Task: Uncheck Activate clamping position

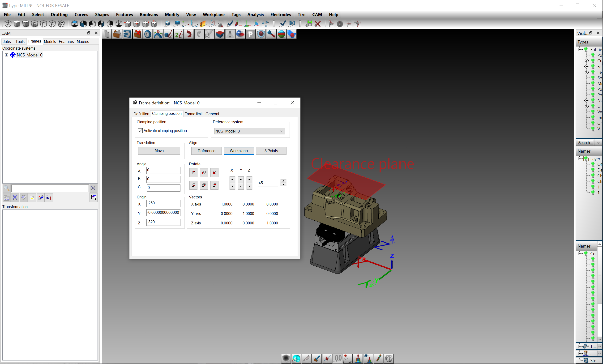Action: click(x=140, y=131)
